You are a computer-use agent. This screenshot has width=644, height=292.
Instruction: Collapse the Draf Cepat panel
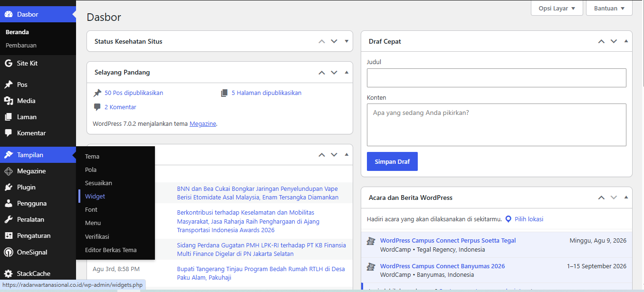[x=626, y=41]
